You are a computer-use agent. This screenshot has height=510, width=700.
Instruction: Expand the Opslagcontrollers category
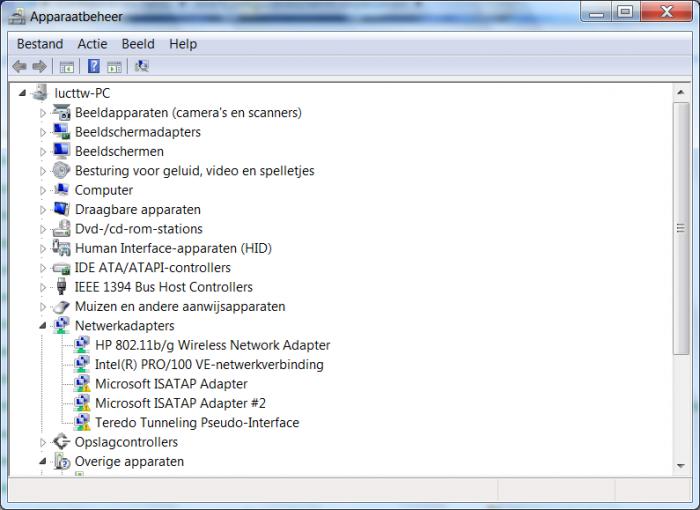[43, 443]
